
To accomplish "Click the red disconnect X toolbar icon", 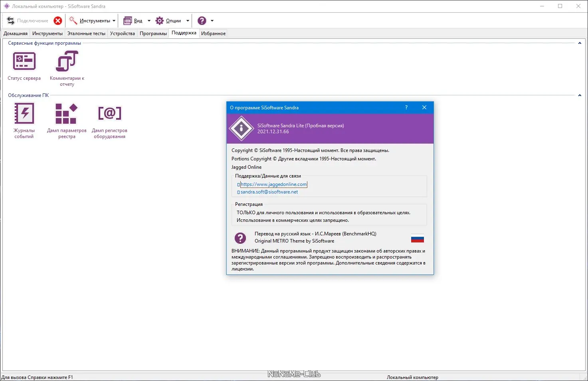I will (x=58, y=21).
